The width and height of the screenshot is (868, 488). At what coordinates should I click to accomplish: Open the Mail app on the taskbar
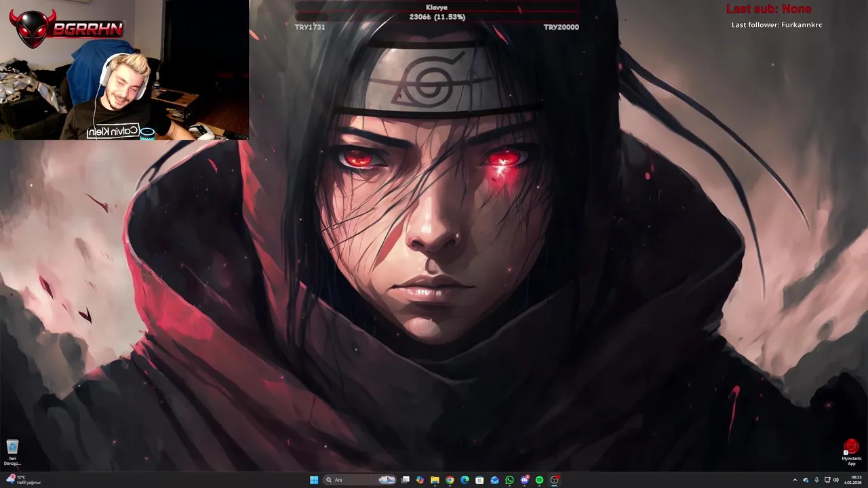coord(494,480)
